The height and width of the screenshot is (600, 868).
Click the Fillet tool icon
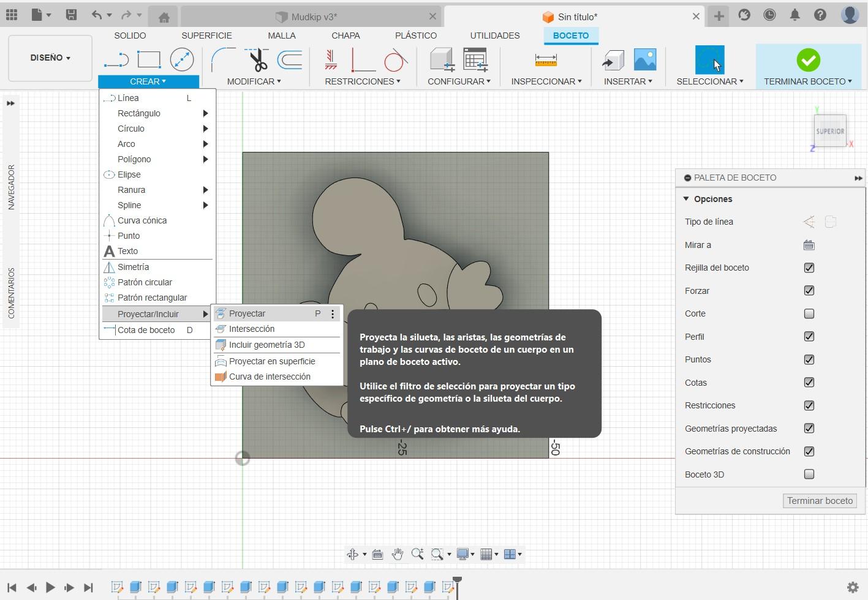223,60
